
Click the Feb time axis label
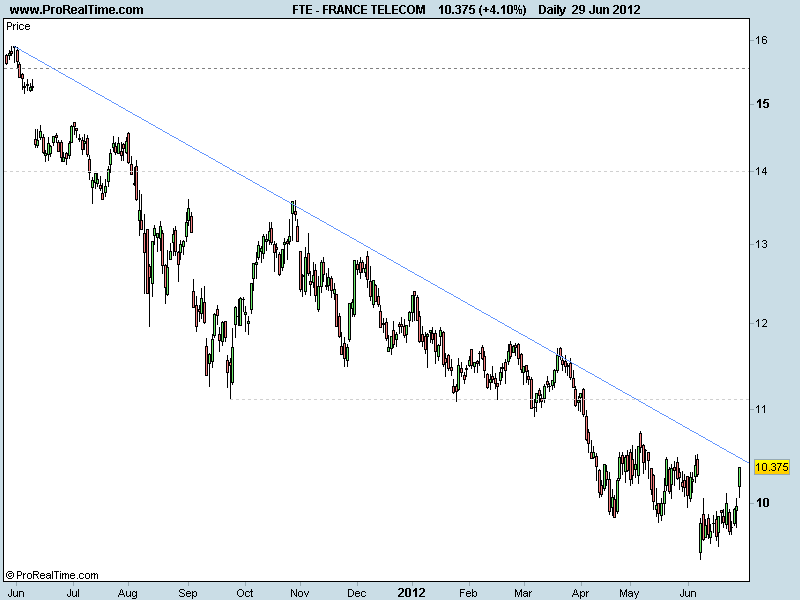pos(468,593)
